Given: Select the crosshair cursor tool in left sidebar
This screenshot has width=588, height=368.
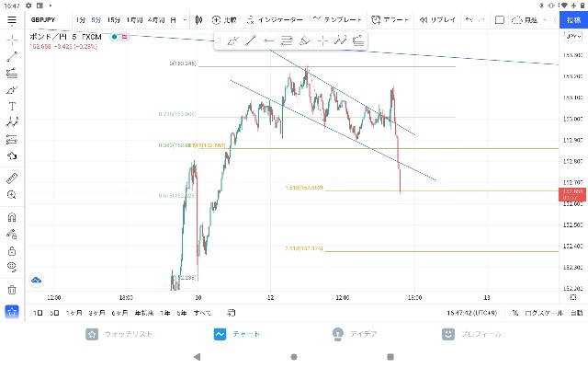Looking at the screenshot, I should click(12, 40).
